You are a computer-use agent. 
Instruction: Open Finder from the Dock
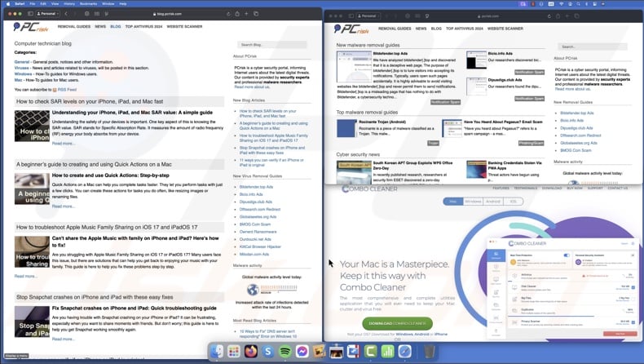pyautogui.click(x=217, y=351)
